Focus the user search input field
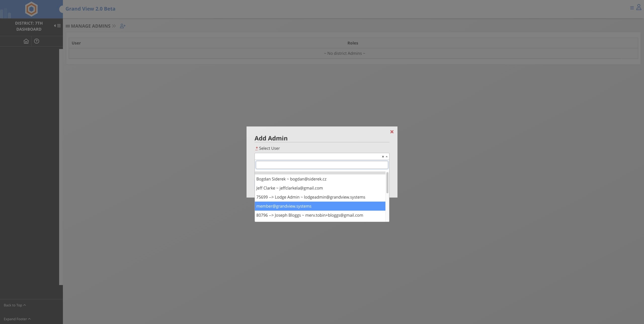 coord(322,165)
